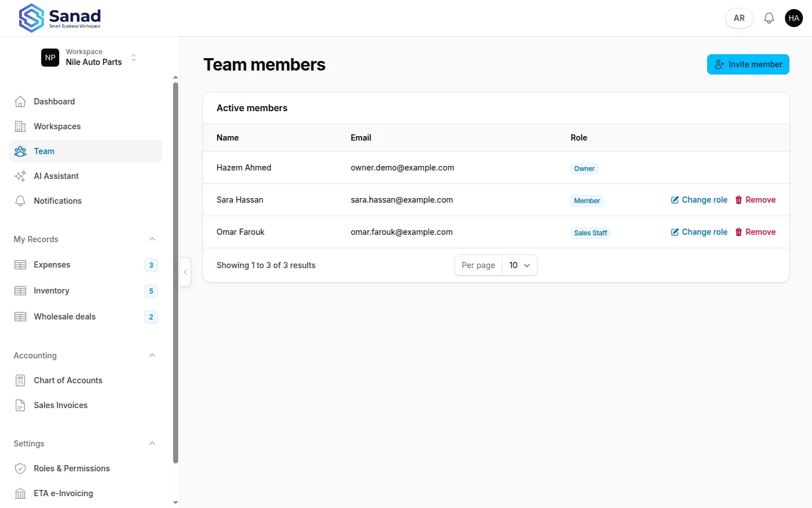Image resolution: width=812 pixels, height=508 pixels.
Task: Remove Sara Hassan from team
Action: (756, 200)
